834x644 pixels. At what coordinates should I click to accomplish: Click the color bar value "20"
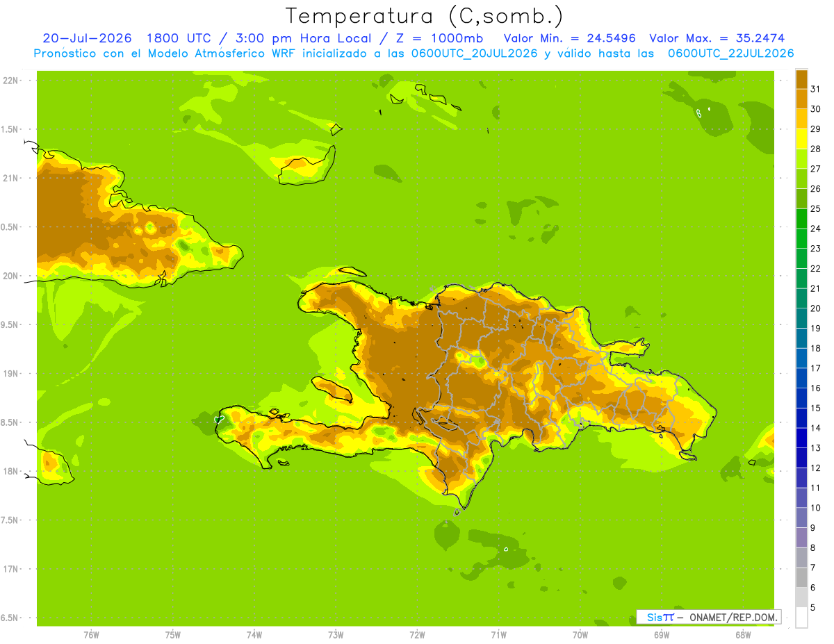point(815,308)
